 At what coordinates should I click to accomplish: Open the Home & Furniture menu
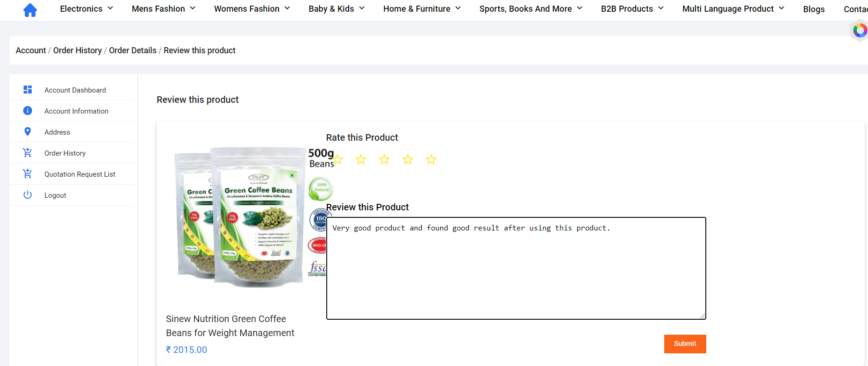pos(422,9)
